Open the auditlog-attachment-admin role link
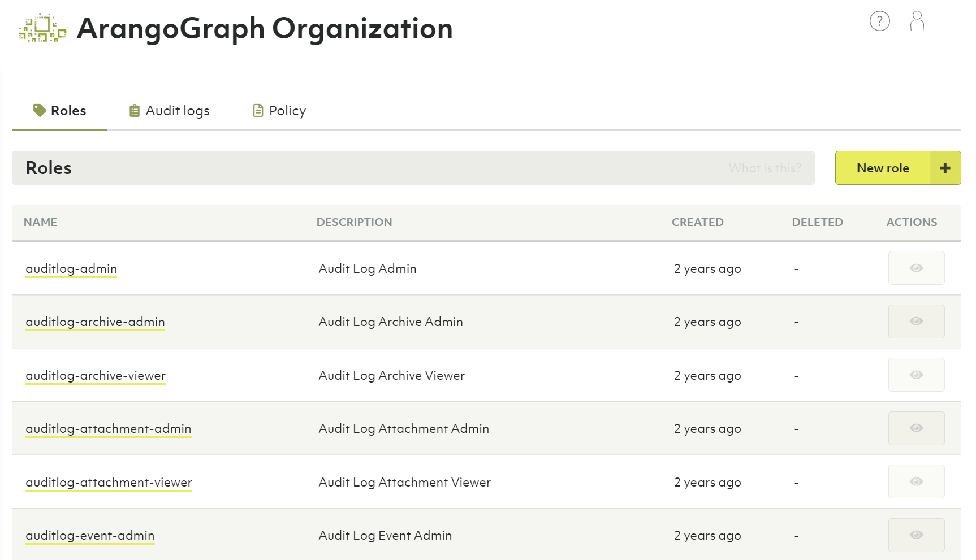This screenshot has height=560, width=976. coord(109,429)
